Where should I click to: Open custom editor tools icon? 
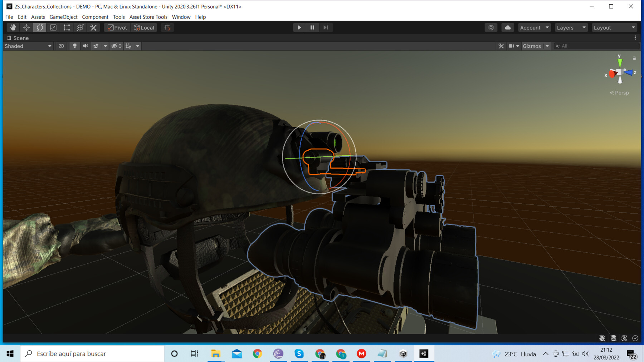click(93, 28)
